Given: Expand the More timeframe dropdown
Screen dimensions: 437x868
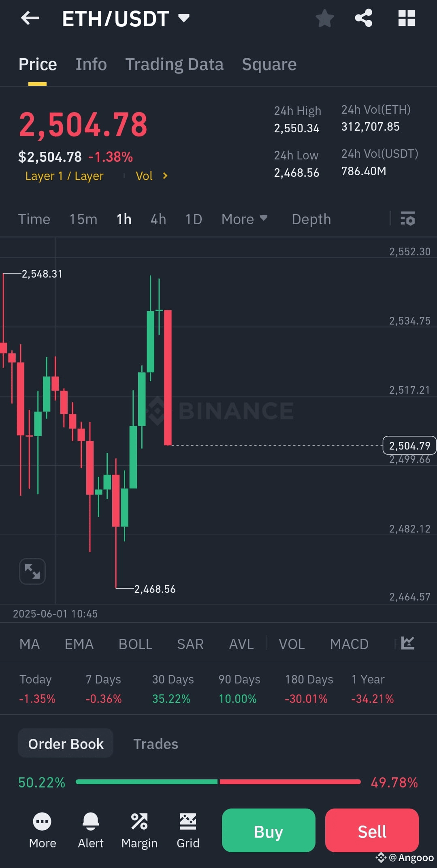Looking at the screenshot, I should click(244, 219).
